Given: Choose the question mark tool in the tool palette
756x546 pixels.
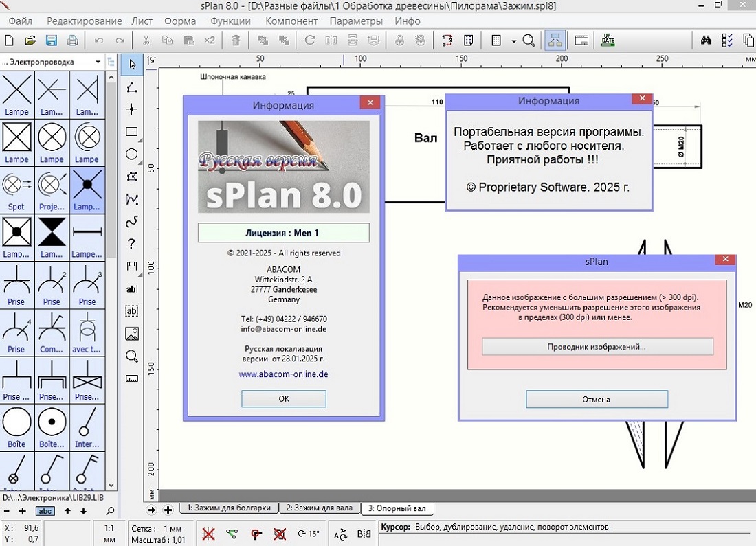Looking at the screenshot, I should click(x=132, y=244).
